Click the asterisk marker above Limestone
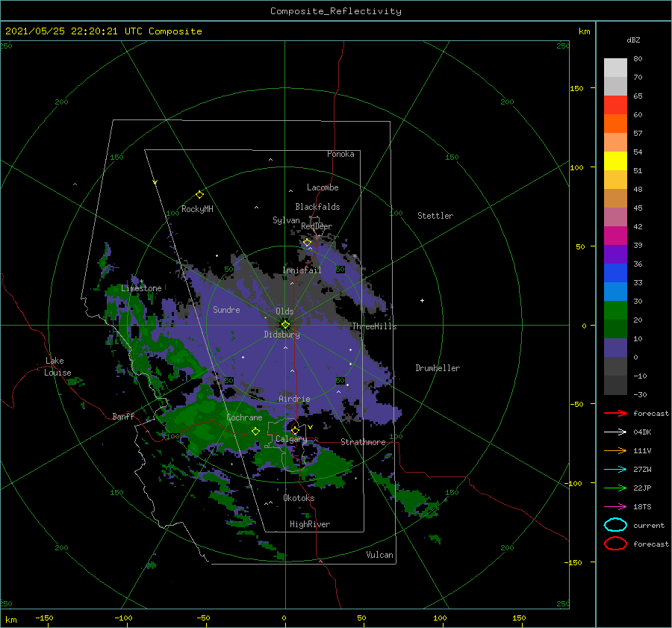This screenshot has width=672, height=628. 141,282
